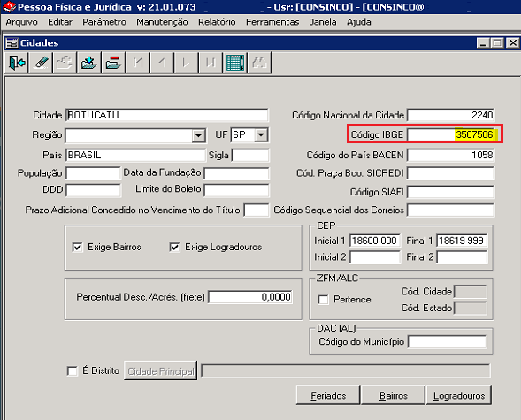Click the Cidades window form icon
This screenshot has height=420, width=521.
tap(11, 43)
